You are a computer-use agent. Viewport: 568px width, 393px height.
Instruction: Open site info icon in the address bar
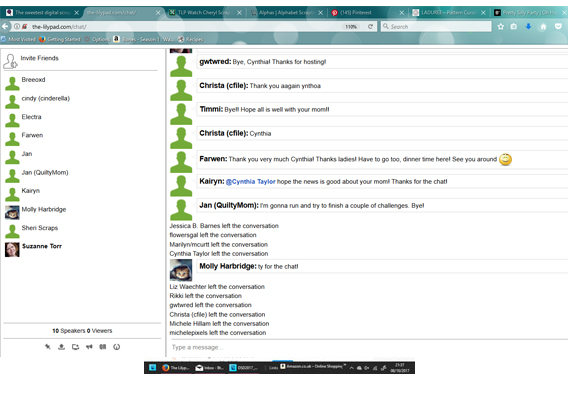coord(17,26)
